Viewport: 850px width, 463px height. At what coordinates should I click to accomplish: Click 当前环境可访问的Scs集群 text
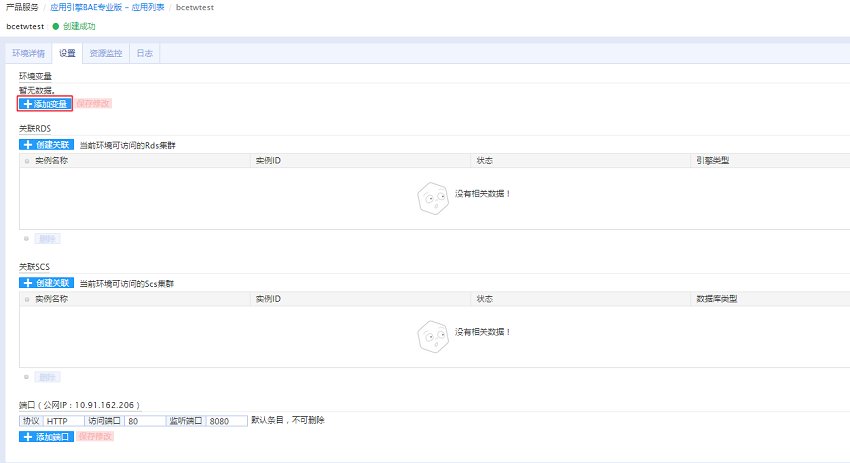(x=127, y=284)
